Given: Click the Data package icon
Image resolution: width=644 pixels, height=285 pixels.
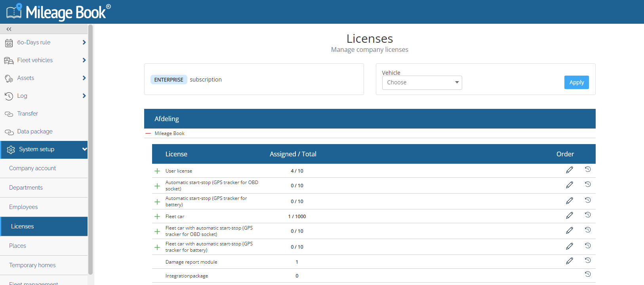Looking at the screenshot, I should point(9,132).
